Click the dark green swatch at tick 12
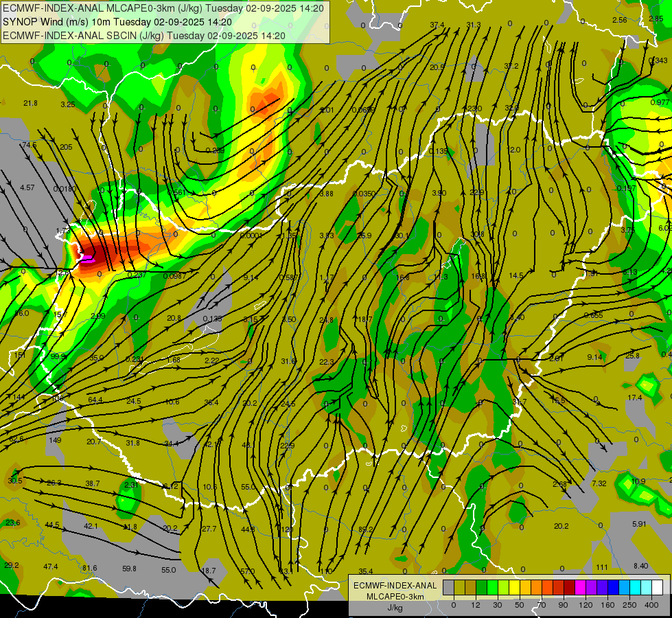This screenshot has height=618, width=672. (x=481, y=587)
